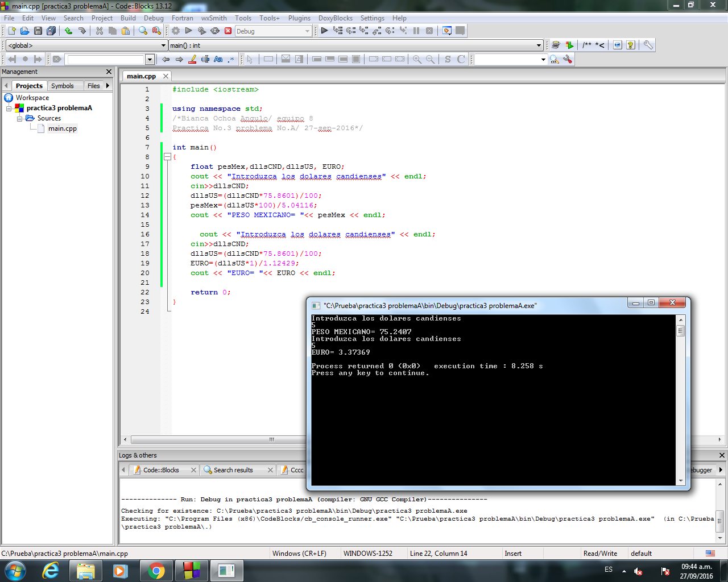Close the Management panel
This screenshot has width=728, height=582.
(109, 72)
